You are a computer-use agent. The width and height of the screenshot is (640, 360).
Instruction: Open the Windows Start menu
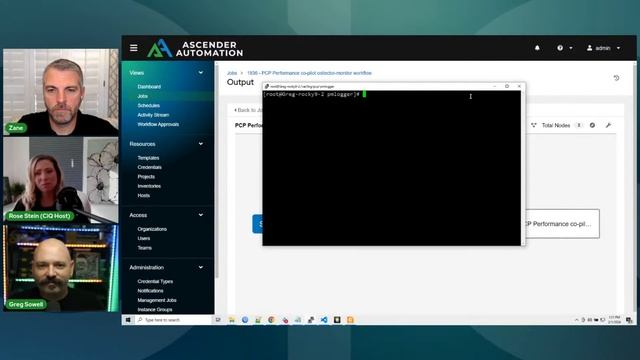pos(128,320)
